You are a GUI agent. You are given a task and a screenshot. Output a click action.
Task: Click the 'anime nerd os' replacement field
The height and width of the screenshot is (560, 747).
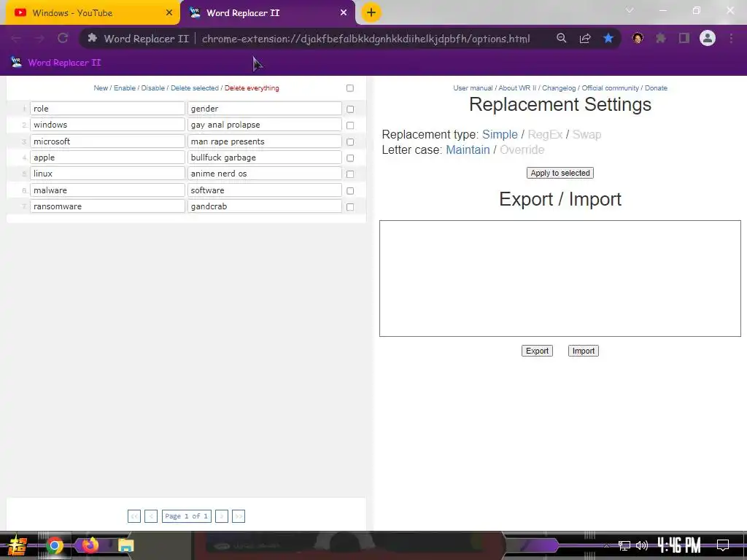[x=264, y=174]
